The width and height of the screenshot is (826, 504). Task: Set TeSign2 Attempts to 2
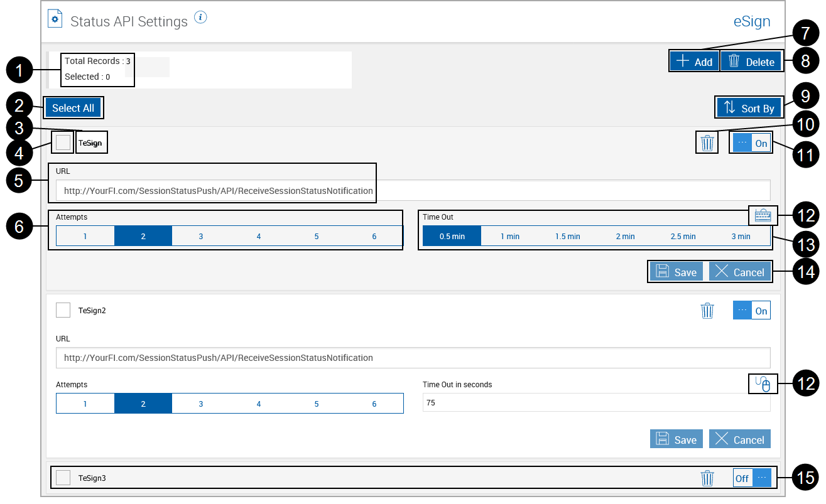[x=143, y=404]
